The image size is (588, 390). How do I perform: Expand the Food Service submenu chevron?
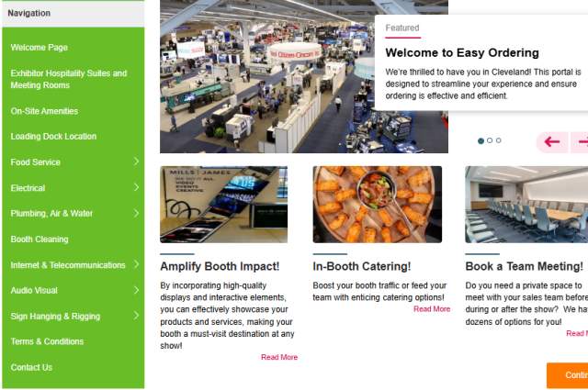136,162
